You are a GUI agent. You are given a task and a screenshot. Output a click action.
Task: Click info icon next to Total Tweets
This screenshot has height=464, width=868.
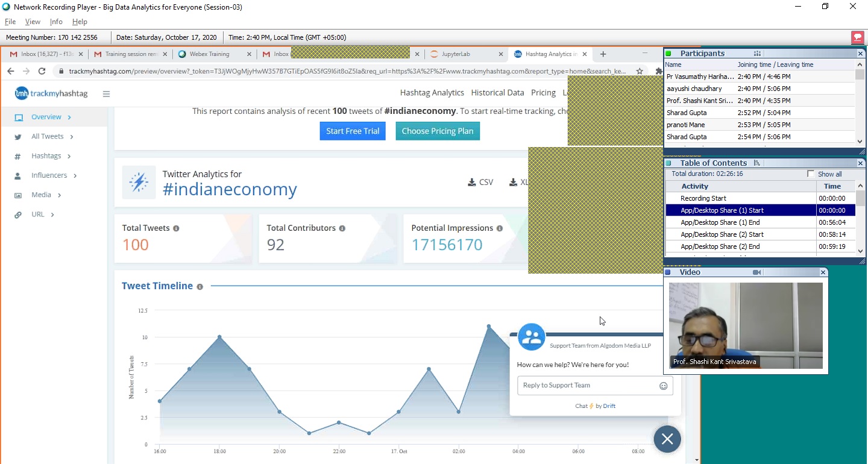point(176,228)
